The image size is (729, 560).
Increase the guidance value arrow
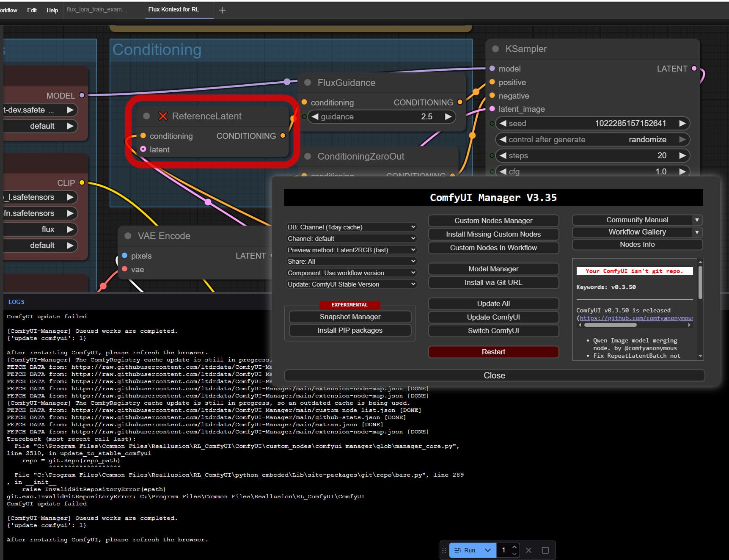point(448,117)
